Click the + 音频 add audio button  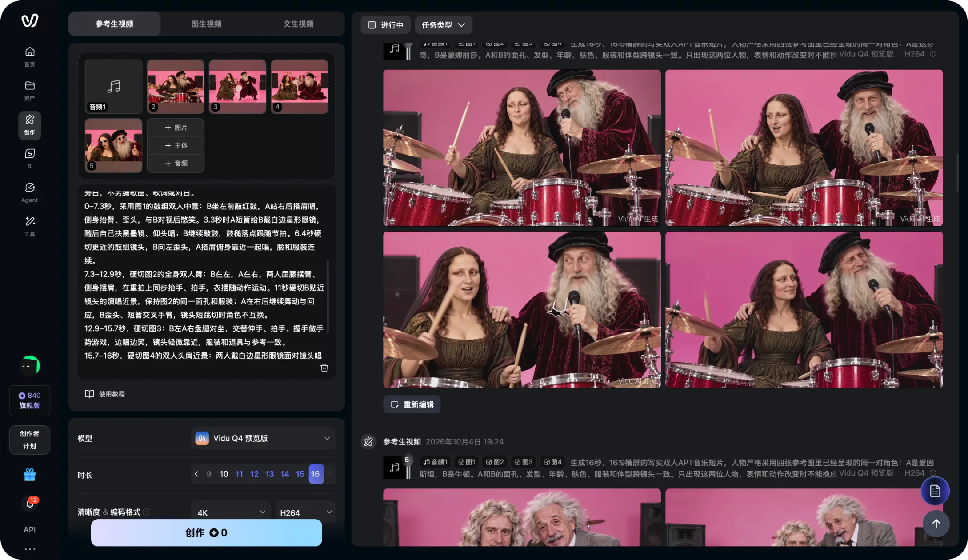176,164
